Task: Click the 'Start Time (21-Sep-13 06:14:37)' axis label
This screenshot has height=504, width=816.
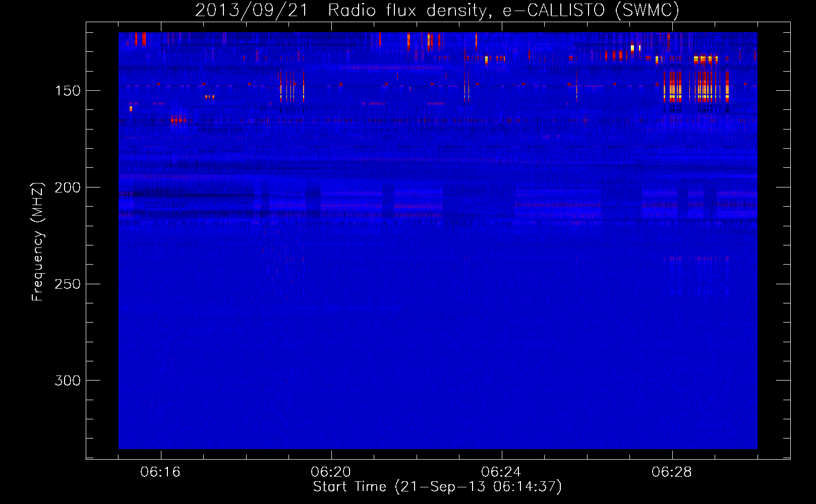Action: click(x=437, y=487)
